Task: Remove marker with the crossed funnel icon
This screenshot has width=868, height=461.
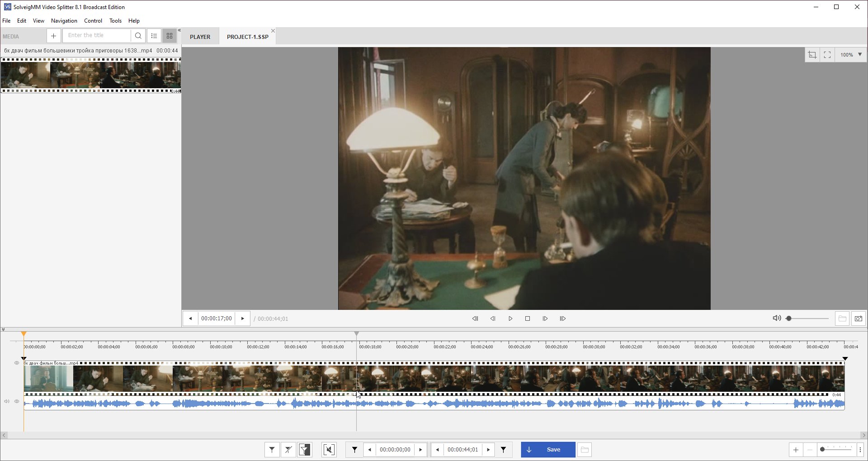Action: (288, 450)
